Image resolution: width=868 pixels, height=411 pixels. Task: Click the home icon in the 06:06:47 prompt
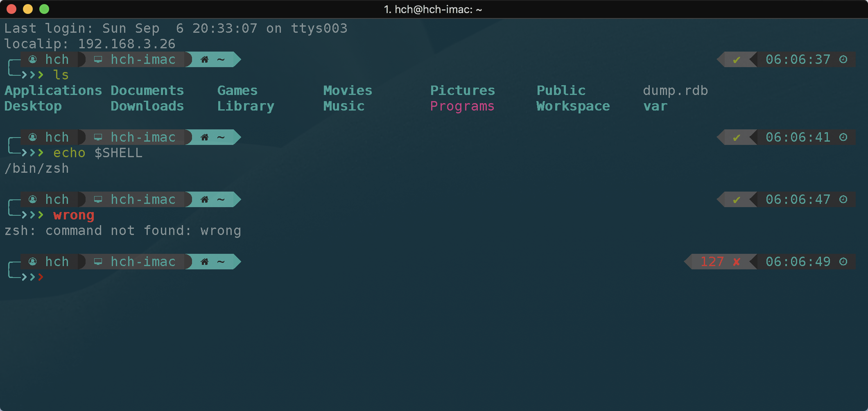click(x=205, y=199)
